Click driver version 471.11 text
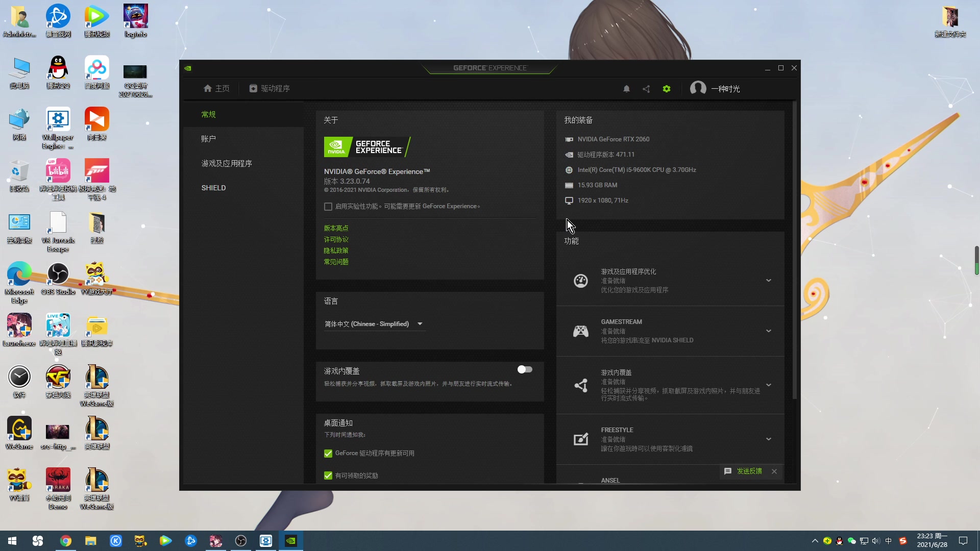This screenshot has width=980, height=551. click(606, 155)
